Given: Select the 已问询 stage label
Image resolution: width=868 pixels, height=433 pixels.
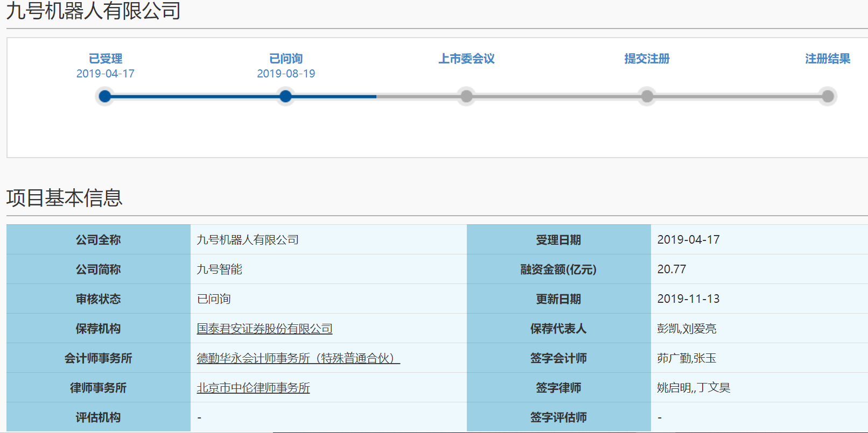Looking at the screenshot, I should coord(286,59).
